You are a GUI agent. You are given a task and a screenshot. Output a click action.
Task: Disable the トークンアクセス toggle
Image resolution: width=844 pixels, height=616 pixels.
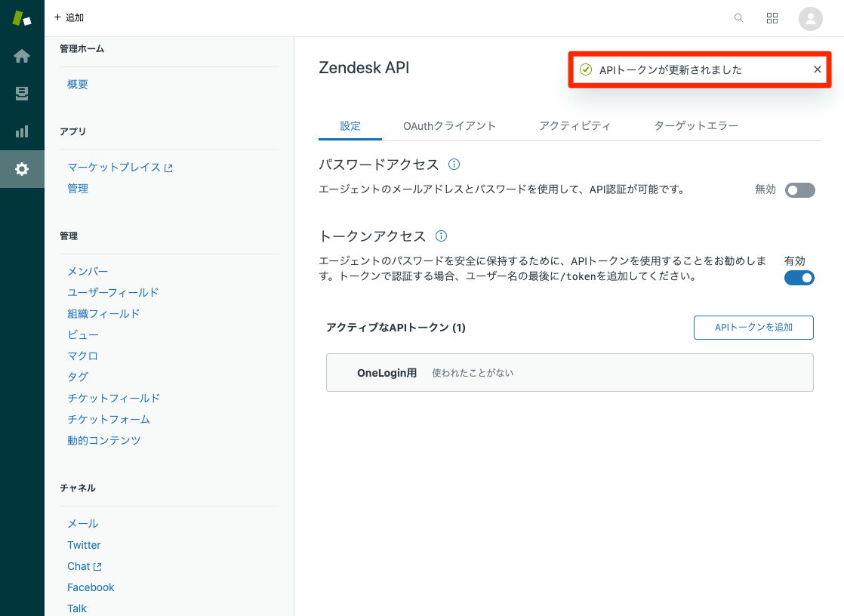click(x=799, y=278)
